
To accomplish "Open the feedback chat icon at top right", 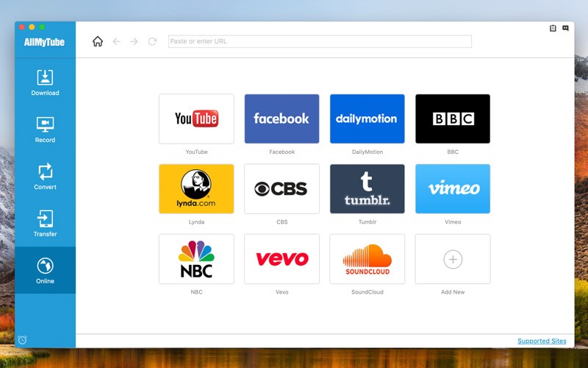I will tap(565, 28).
